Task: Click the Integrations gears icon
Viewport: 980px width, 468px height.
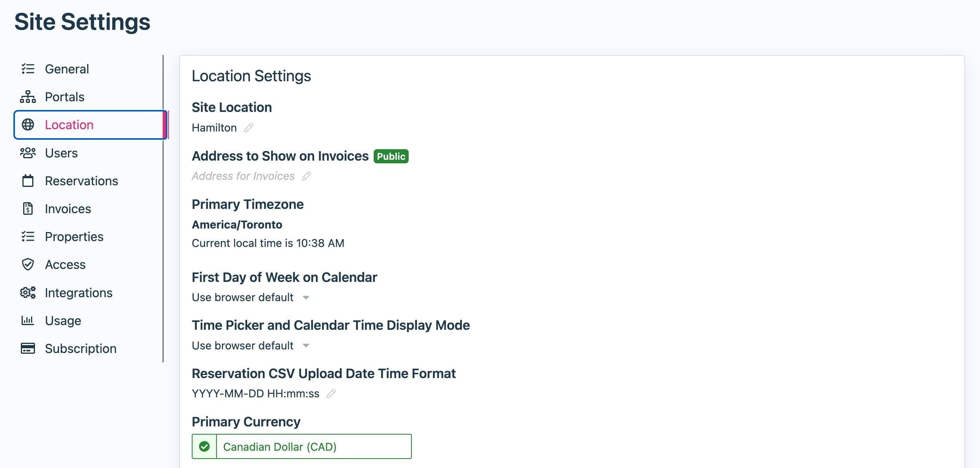Action: (28, 292)
